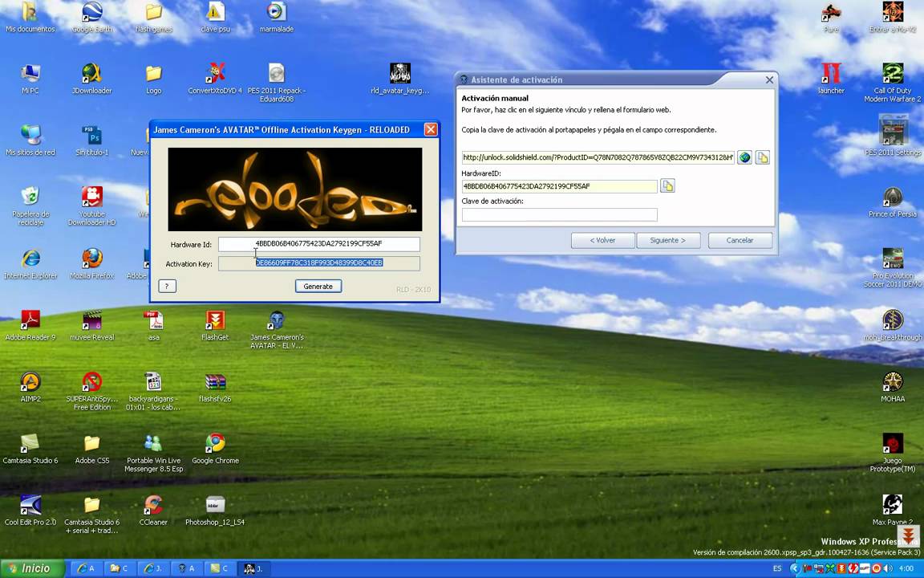This screenshot has height=578, width=924.
Task: Focus the Clave de activación input field
Action: (559, 214)
